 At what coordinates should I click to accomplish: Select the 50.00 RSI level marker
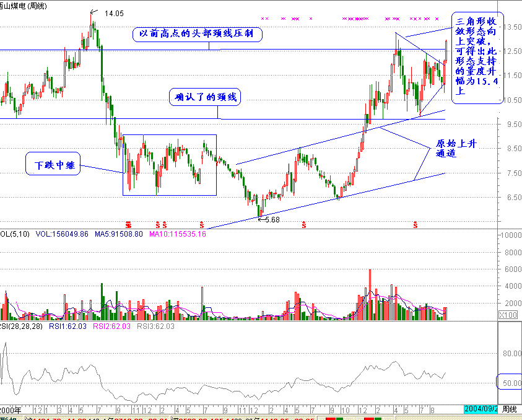(509, 383)
